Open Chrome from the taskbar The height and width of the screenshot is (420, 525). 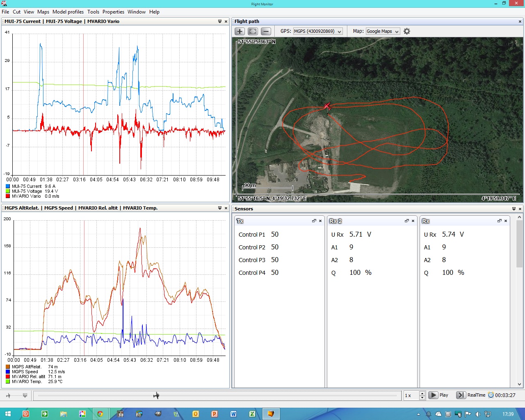coord(100,414)
